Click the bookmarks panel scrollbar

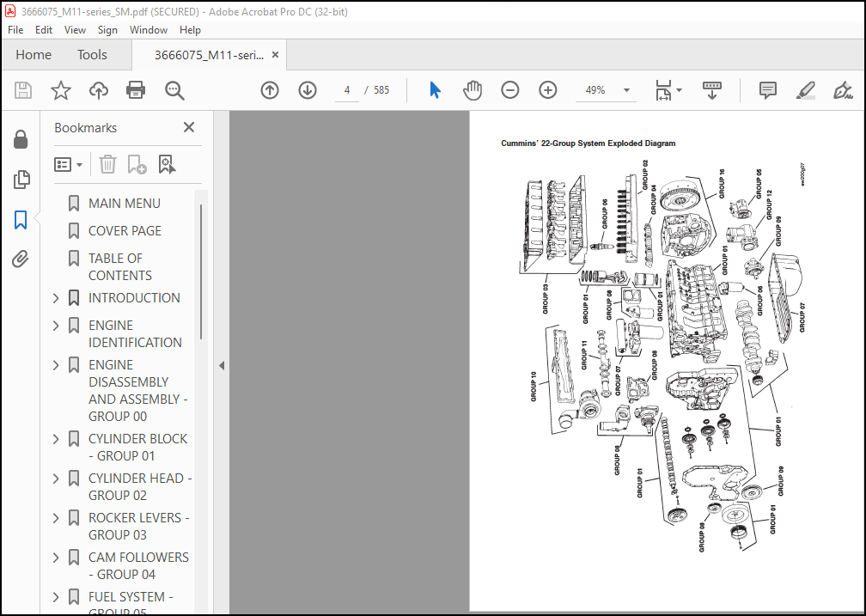point(201,271)
